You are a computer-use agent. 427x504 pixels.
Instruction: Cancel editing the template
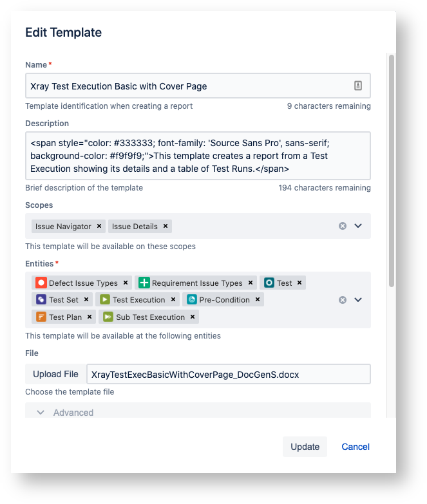tap(356, 447)
